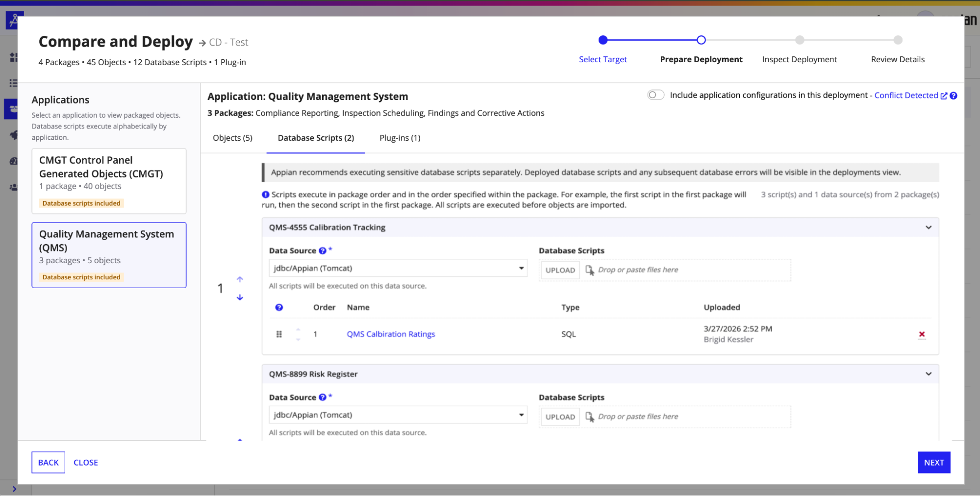Click the Inspect Deployment step label

pos(800,59)
